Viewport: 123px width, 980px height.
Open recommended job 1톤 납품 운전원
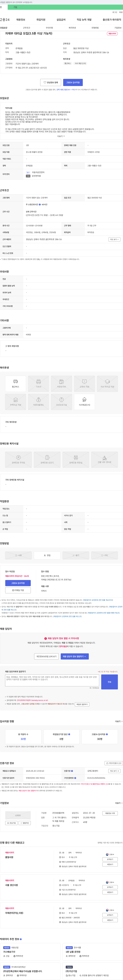tap(73, 952)
